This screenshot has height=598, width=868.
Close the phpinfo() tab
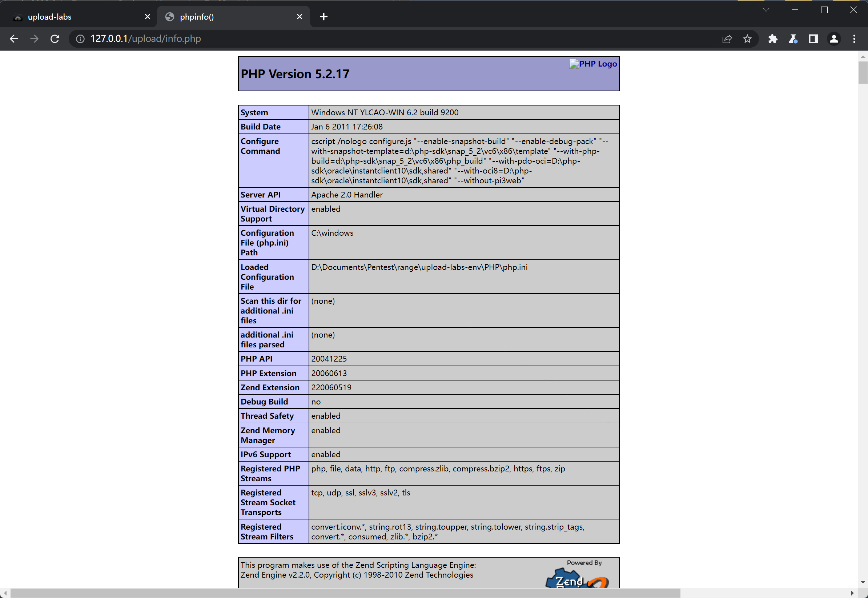(300, 16)
